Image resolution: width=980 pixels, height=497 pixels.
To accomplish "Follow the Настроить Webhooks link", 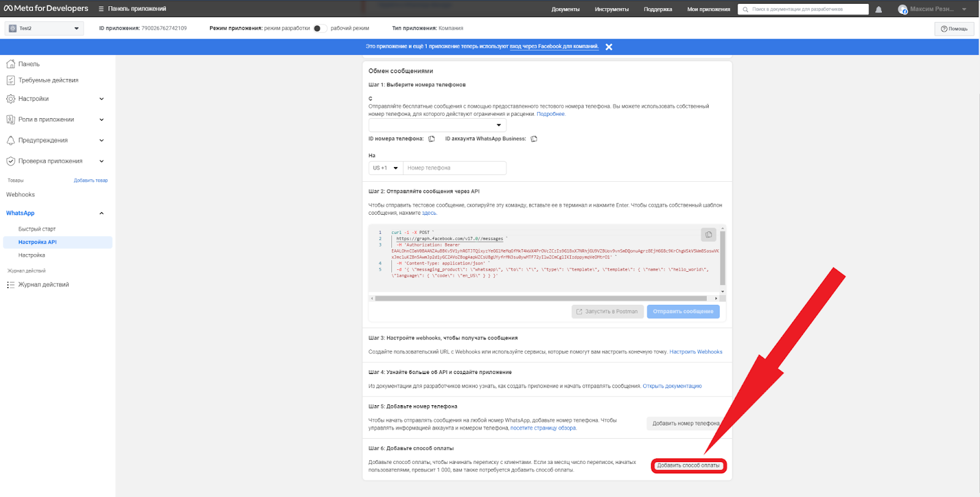I will [696, 352].
